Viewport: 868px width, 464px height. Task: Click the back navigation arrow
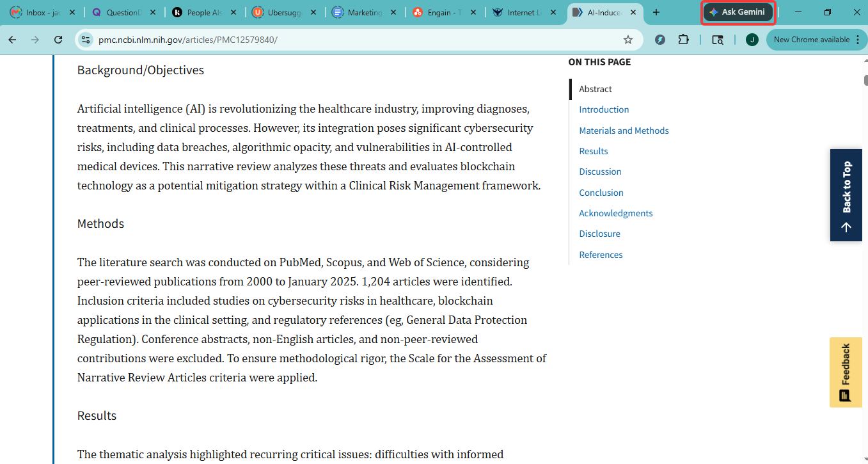coord(12,40)
